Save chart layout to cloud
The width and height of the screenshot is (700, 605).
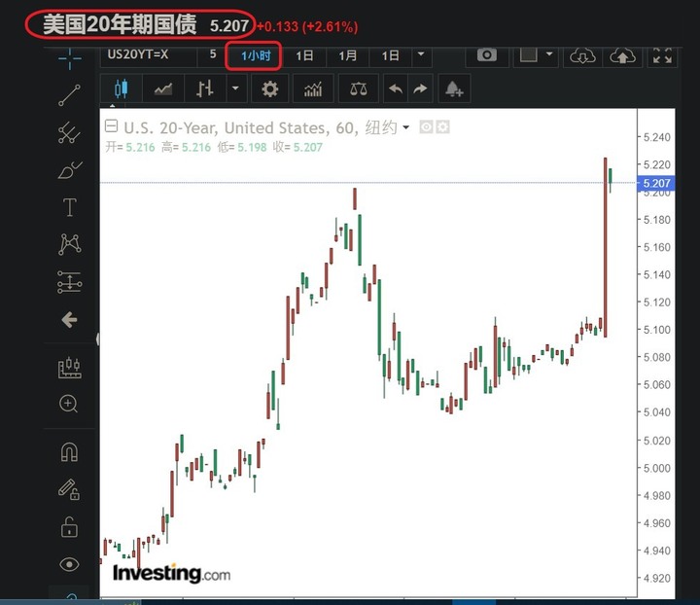[623, 55]
